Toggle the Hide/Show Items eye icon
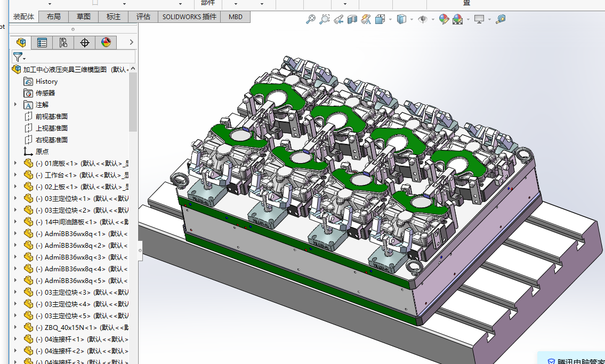This screenshot has height=364, width=605. pyautogui.click(x=423, y=19)
